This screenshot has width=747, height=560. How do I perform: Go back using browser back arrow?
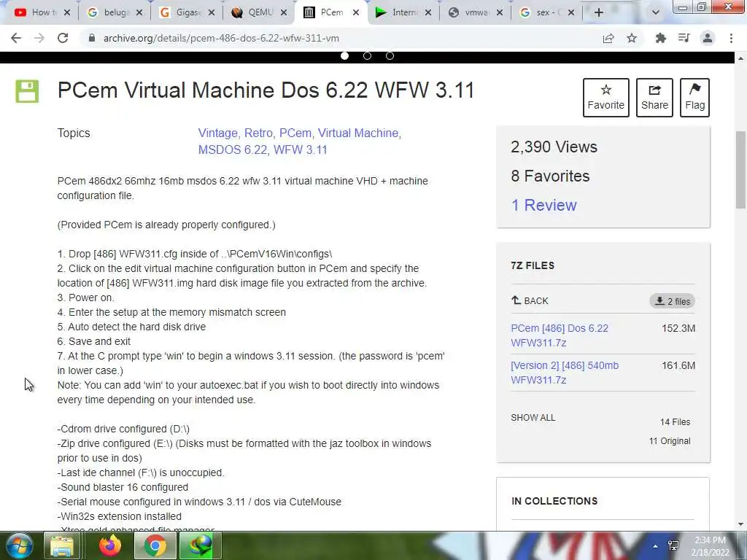pyautogui.click(x=16, y=38)
